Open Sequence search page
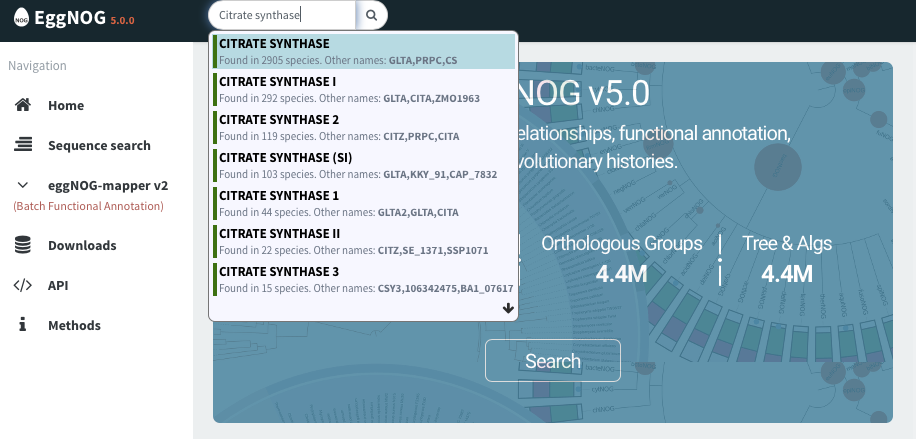 pos(99,146)
